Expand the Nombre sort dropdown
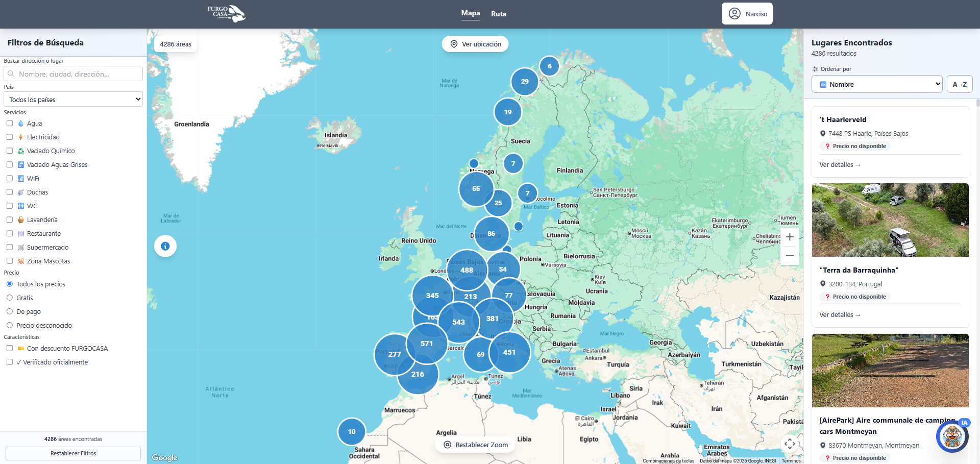The width and height of the screenshot is (980, 464). point(877,84)
